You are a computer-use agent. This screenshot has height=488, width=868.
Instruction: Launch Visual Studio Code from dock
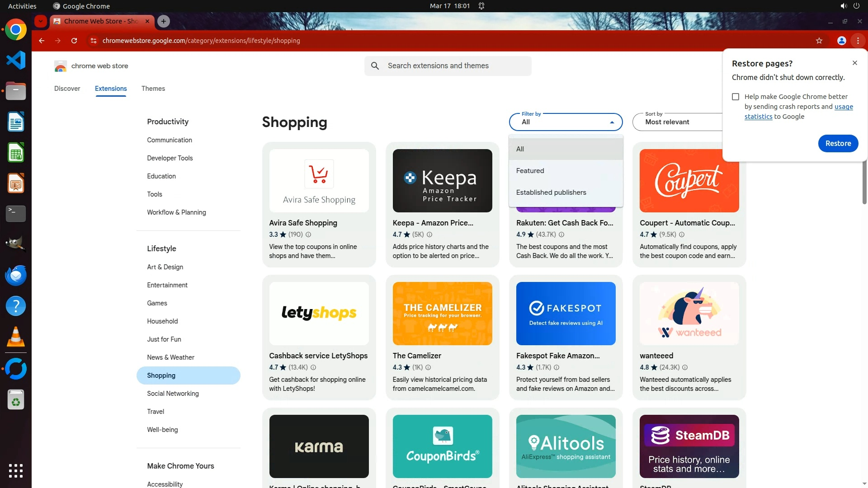click(16, 60)
